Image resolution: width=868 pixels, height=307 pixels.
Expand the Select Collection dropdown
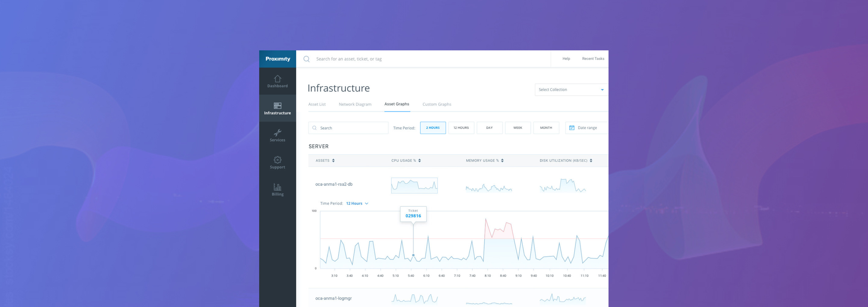(571, 90)
